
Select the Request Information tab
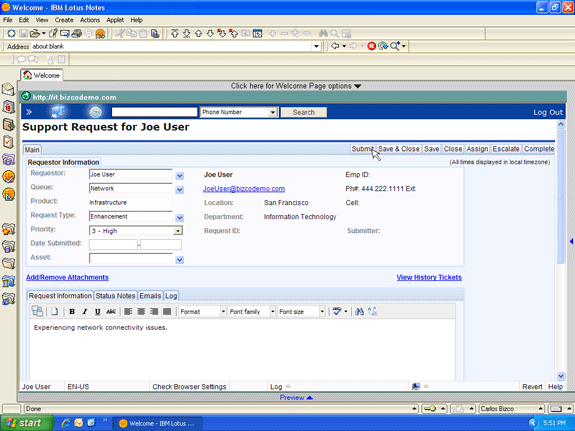click(x=60, y=296)
